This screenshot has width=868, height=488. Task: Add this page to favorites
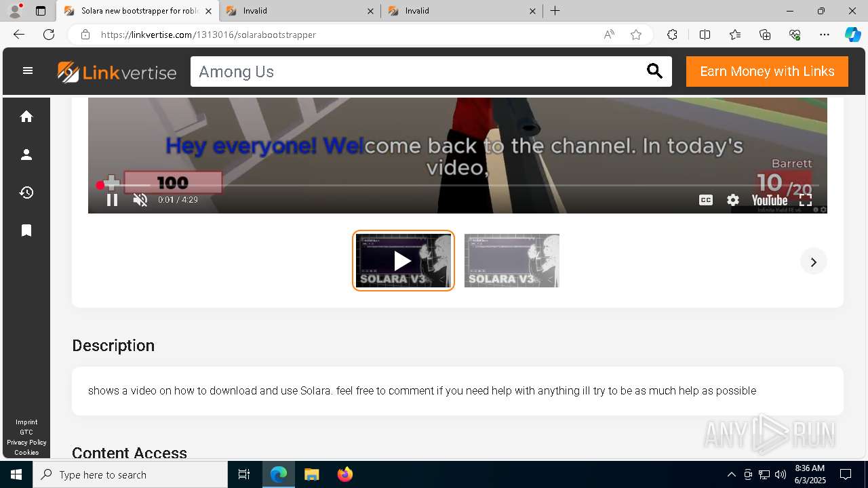coord(636,35)
